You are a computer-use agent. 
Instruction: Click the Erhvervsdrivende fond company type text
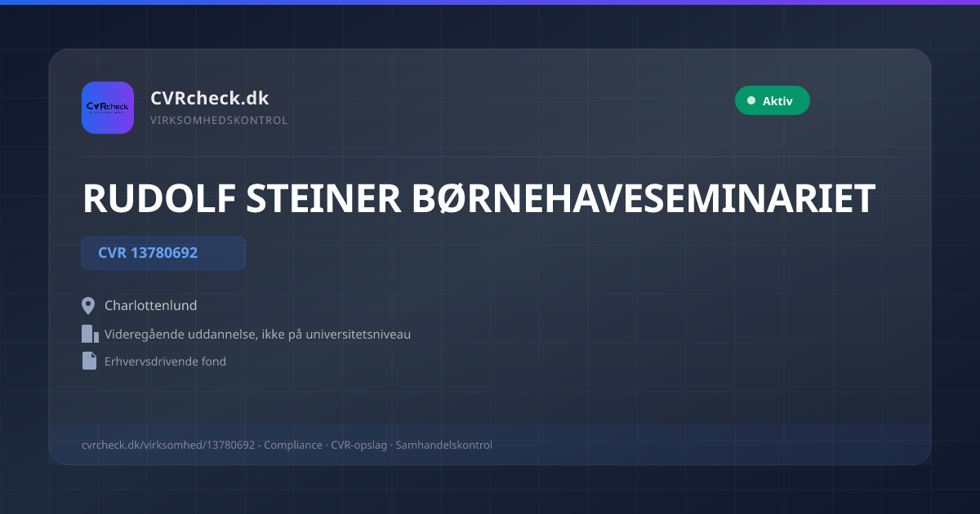click(166, 361)
